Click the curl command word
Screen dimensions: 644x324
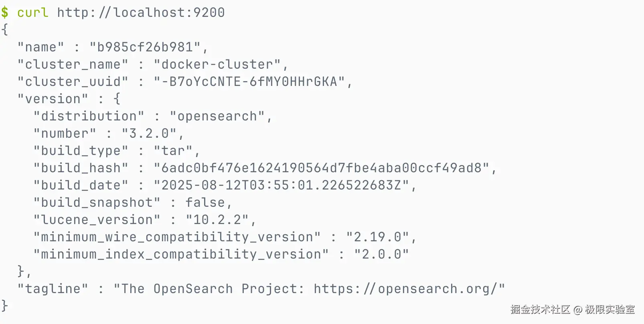pyautogui.click(x=32, y=12)
